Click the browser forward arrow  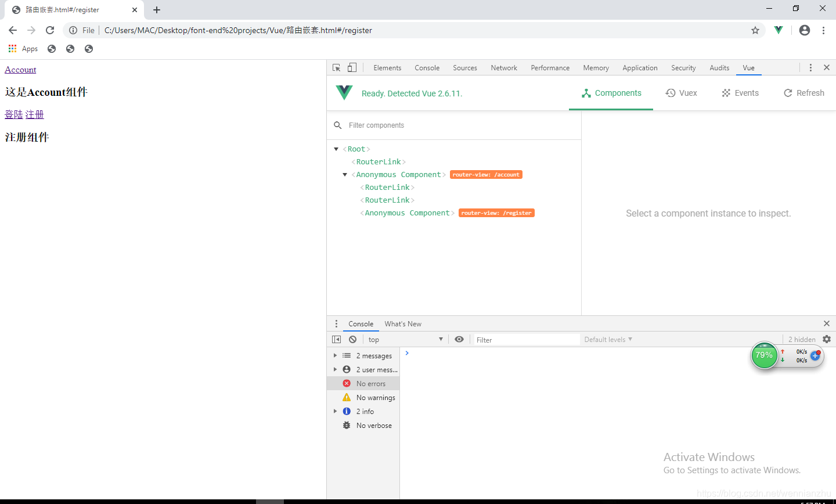tap(31, 30)
